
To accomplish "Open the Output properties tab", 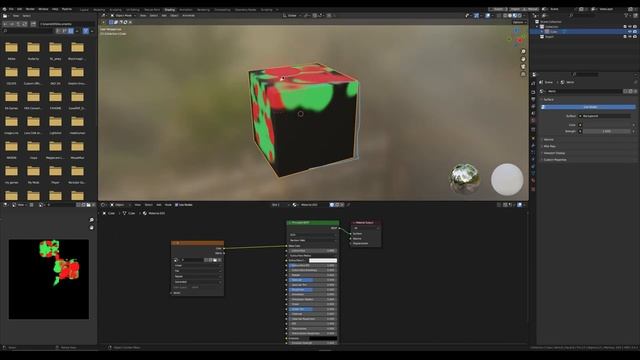I will point(533,99).
